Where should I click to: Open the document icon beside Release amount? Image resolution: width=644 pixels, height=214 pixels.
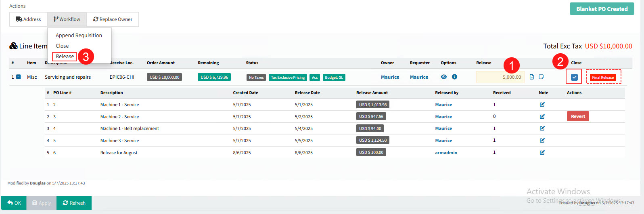[532, 77]
